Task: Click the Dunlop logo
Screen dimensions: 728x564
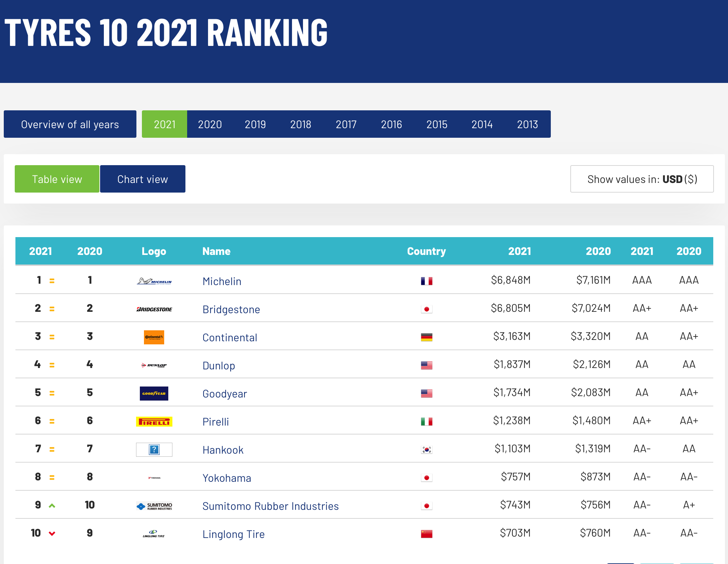Action: pyautogui.click(x=154, y=365)
